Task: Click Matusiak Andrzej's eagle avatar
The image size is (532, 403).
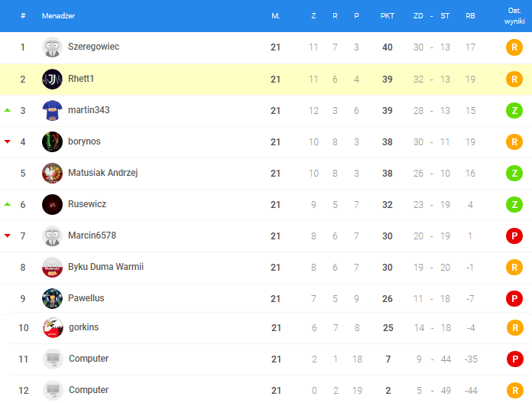Action: (52, 173)
